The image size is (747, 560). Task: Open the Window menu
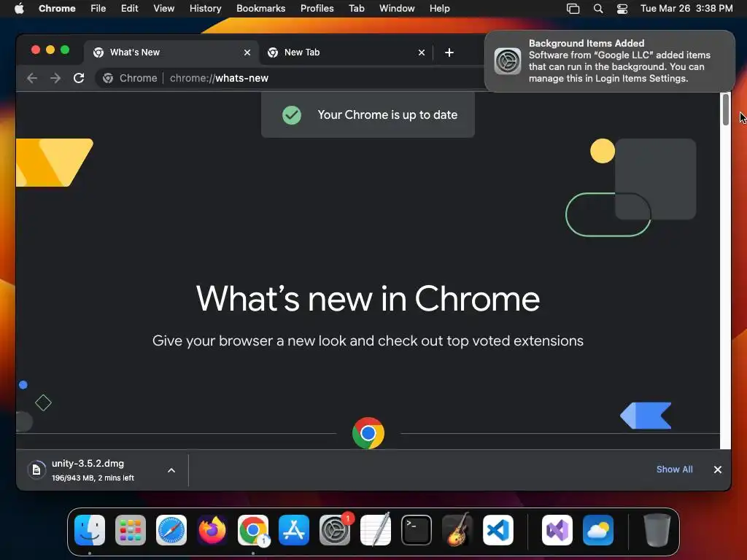tap(397, 9)
